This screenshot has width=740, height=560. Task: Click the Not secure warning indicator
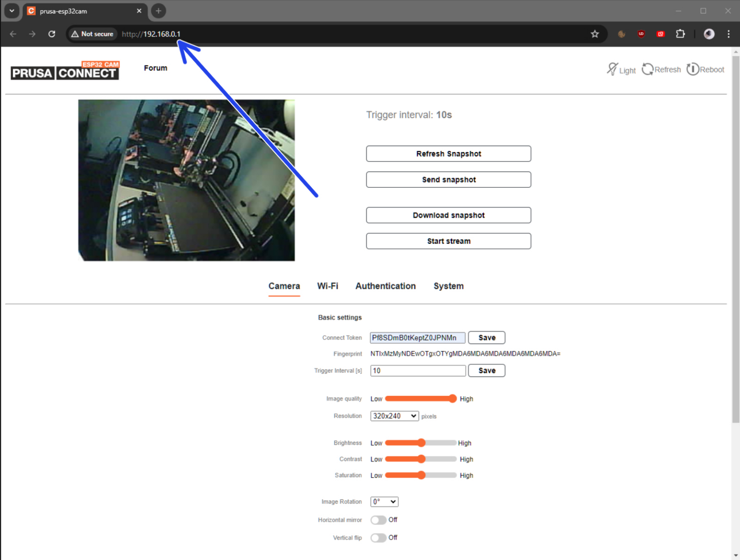[x=92, y=34]
